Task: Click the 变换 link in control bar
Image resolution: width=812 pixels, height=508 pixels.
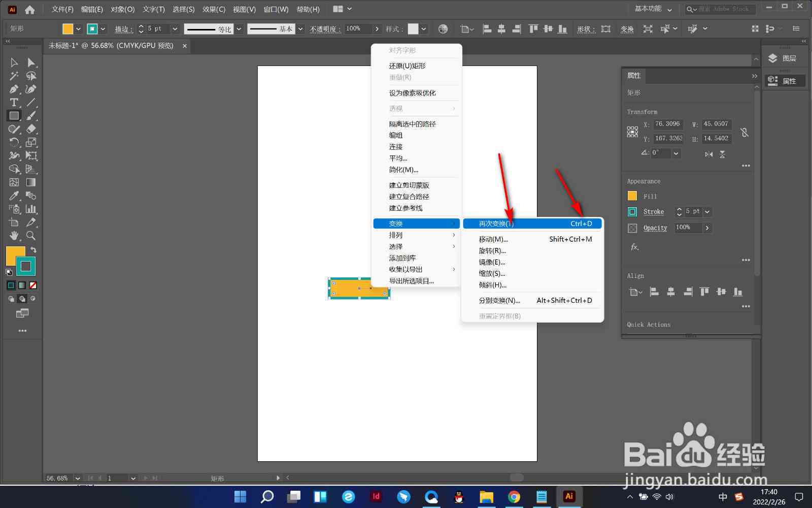Action: (x=627, y=29)
